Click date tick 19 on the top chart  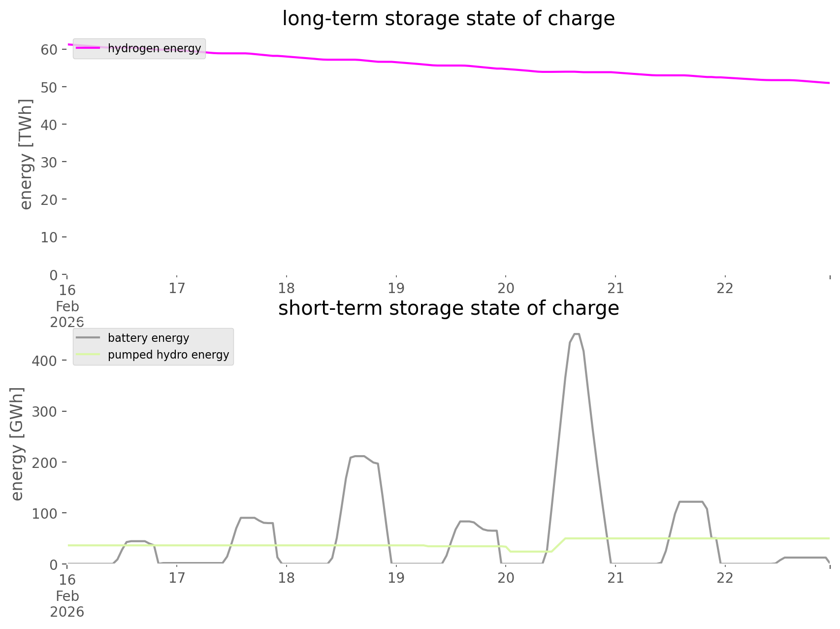[x=396, y=288]
